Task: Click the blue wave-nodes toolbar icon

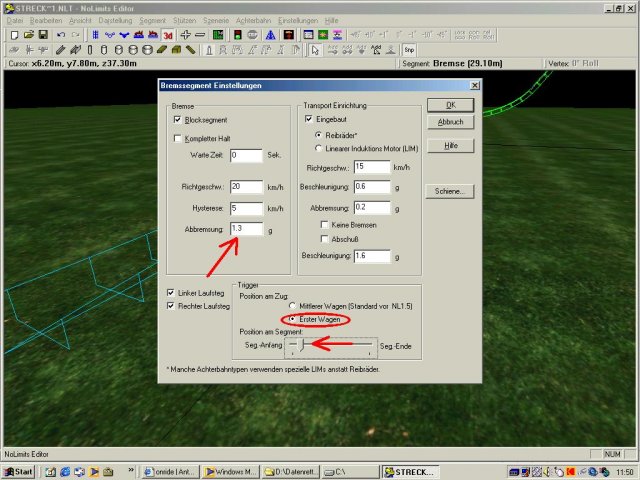Action: pos(110,35)
